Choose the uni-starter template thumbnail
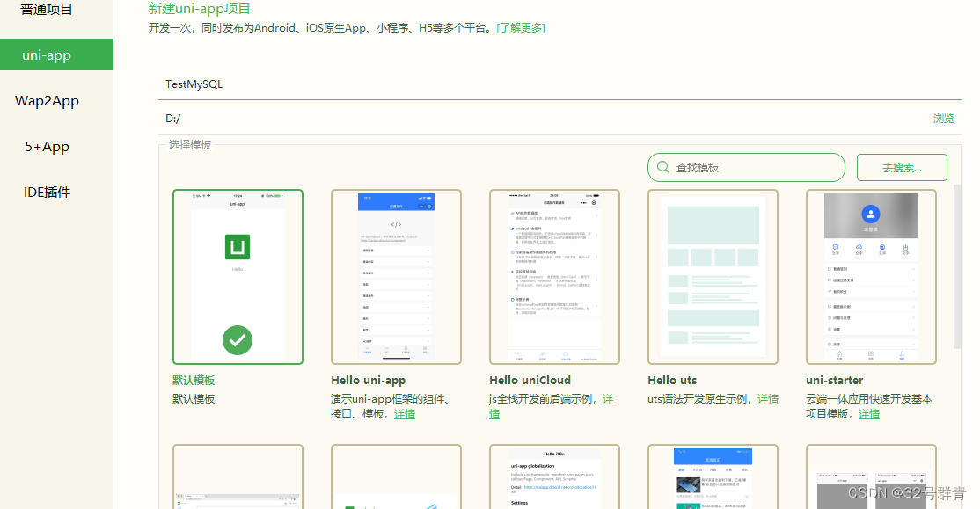Viewport: 980px width, 509px height. 871,277
